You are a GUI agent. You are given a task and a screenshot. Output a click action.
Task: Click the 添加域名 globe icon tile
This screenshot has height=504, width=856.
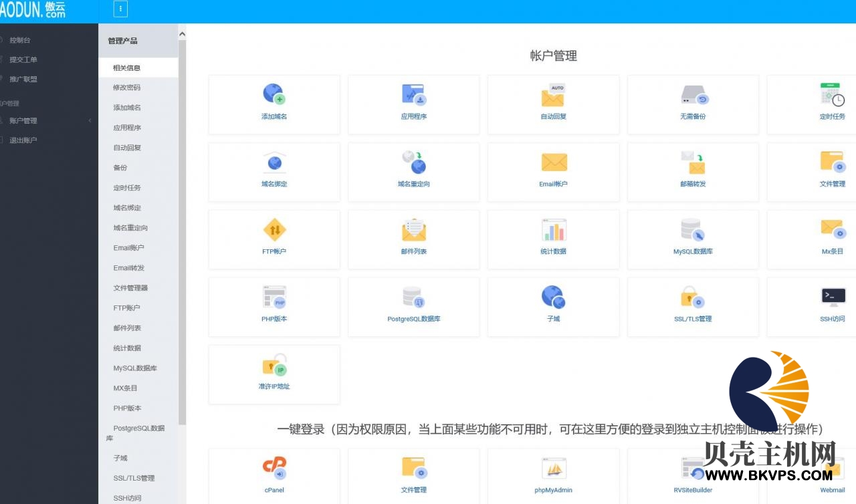pyautogui.click(x=274, y=94)
